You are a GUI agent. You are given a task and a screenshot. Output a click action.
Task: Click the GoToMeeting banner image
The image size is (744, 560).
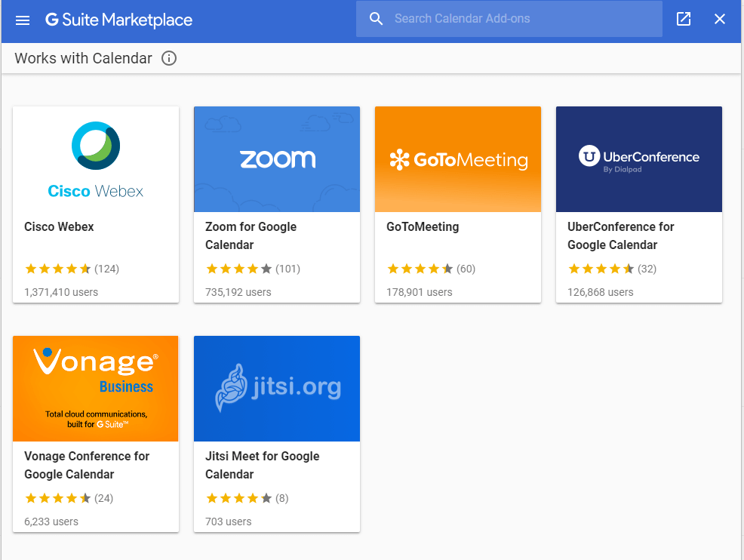pos(457,158)
